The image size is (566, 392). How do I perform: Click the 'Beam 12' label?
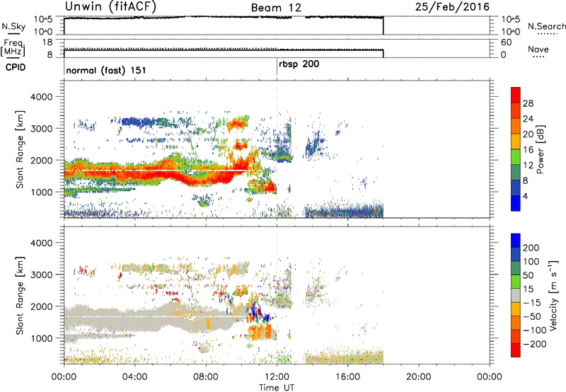pyautogui.click(x=276, y=8)
